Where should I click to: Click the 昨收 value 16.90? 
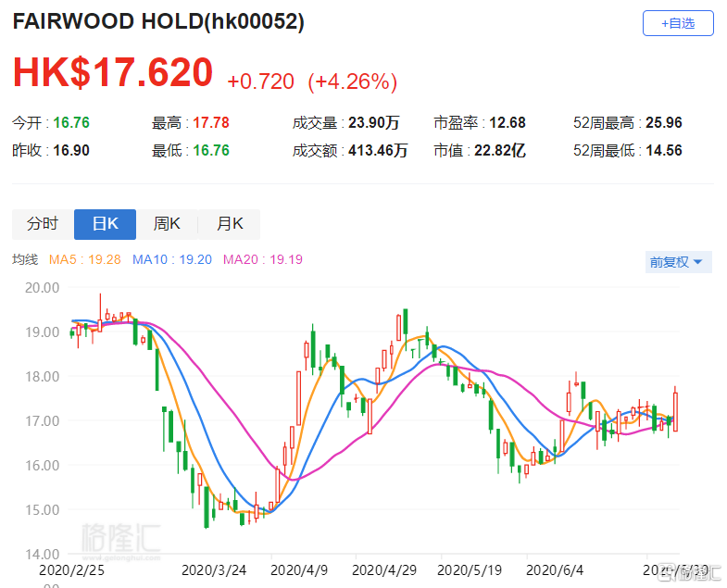pyautogui.click(x=71, y=151)
